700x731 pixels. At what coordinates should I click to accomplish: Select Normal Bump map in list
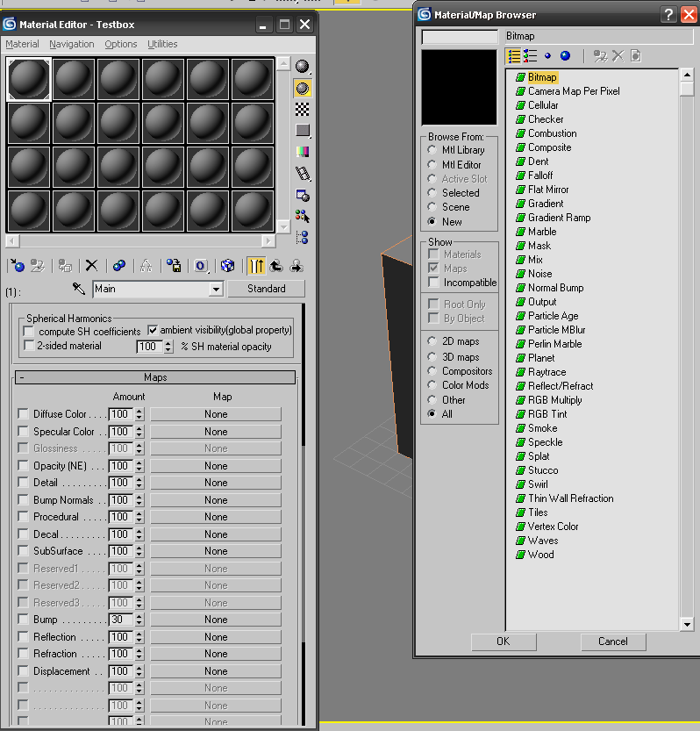tap(555, 288)
